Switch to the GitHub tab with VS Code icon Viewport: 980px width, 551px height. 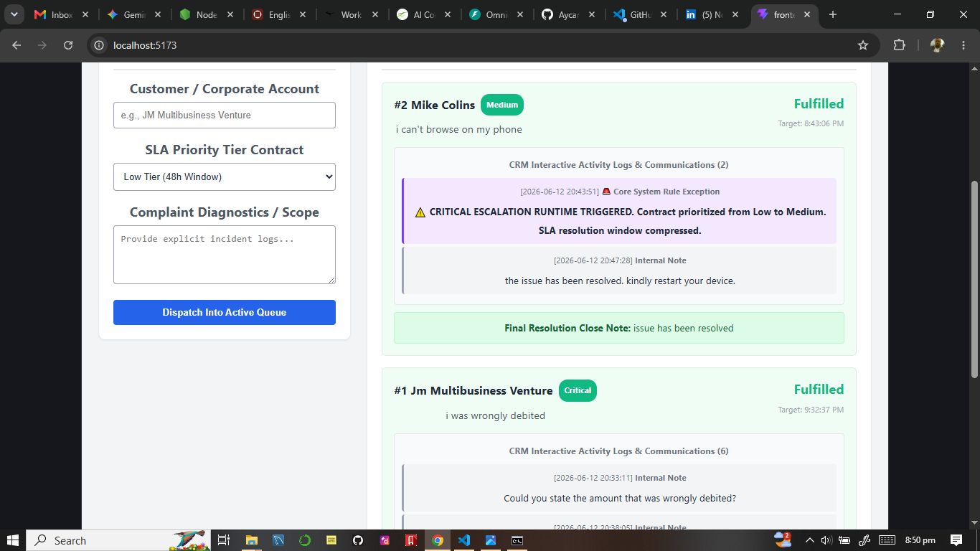(x=641, y=14)
